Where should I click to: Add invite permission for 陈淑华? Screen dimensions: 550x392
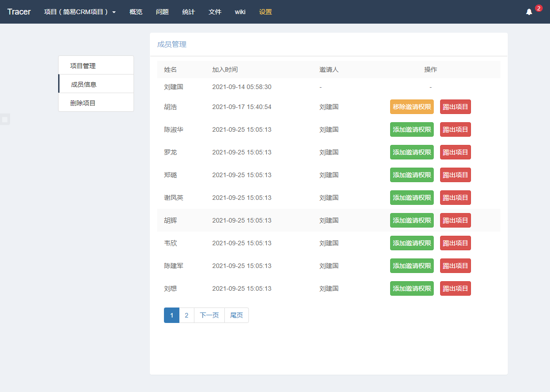411,129
